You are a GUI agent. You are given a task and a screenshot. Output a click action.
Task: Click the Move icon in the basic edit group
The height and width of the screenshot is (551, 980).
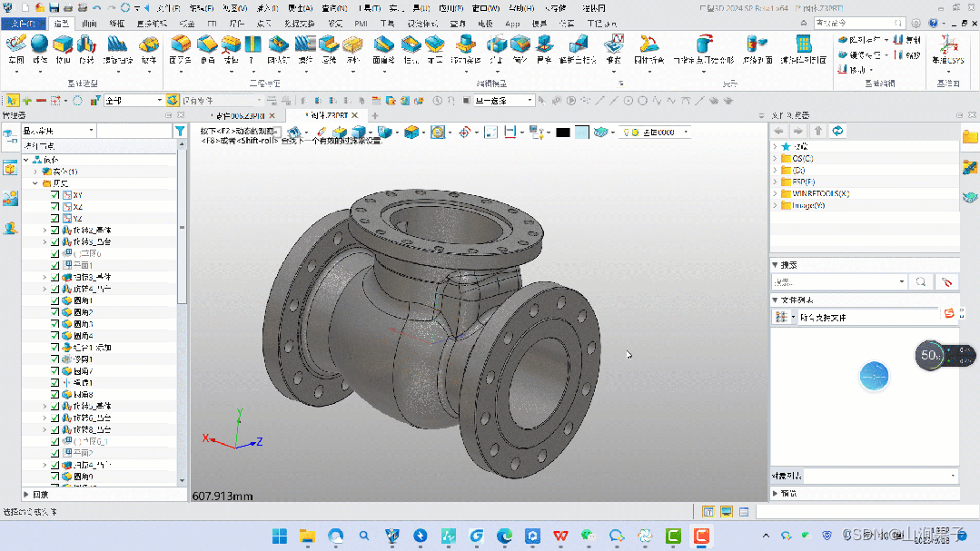[842, 69]
